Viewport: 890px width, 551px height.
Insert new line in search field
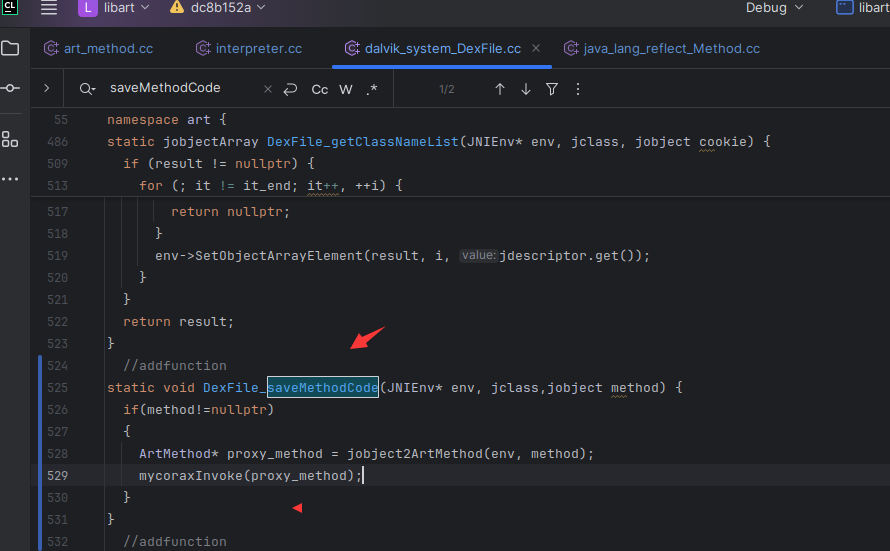point(290,89)
